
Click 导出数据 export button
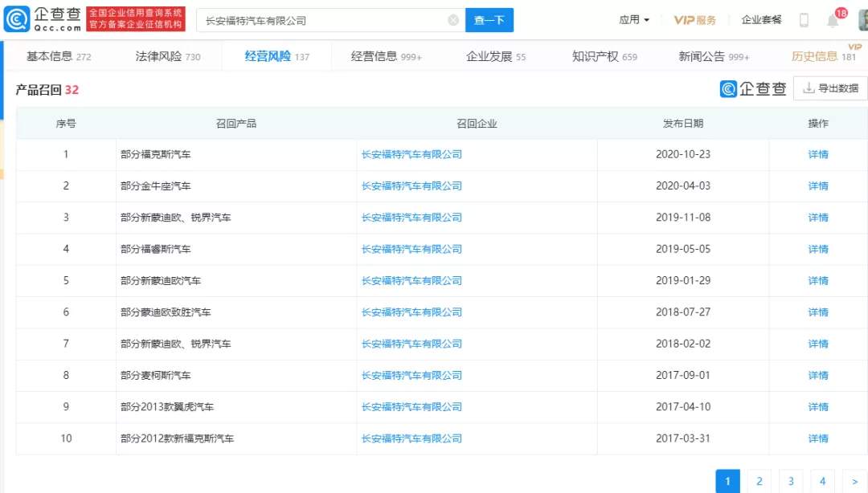pyautogui.click(x=830, y=88)
